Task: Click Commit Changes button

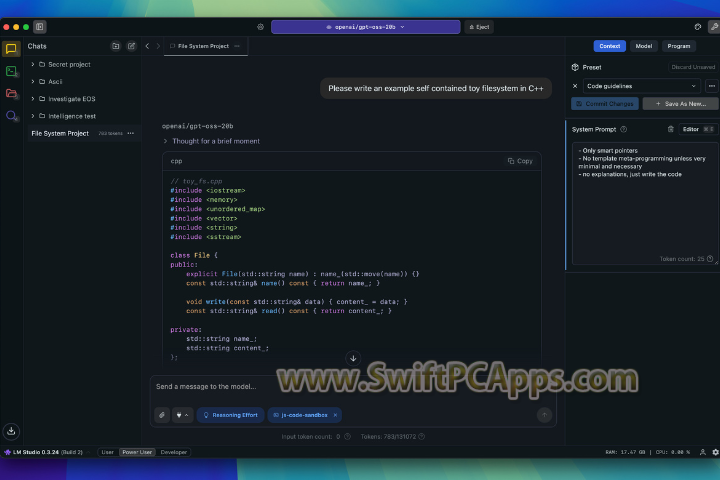Action: point(605,104)
